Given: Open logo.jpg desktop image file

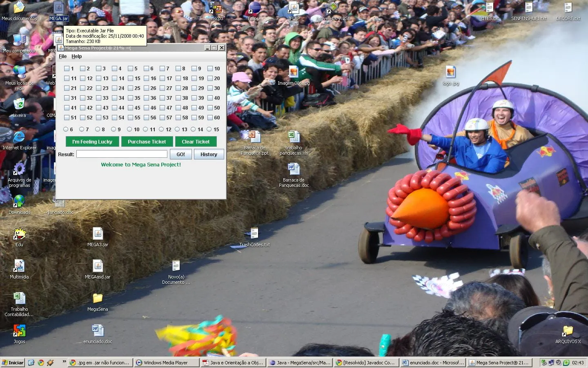Looking at the screenshot, I should [x=451, y=76].
